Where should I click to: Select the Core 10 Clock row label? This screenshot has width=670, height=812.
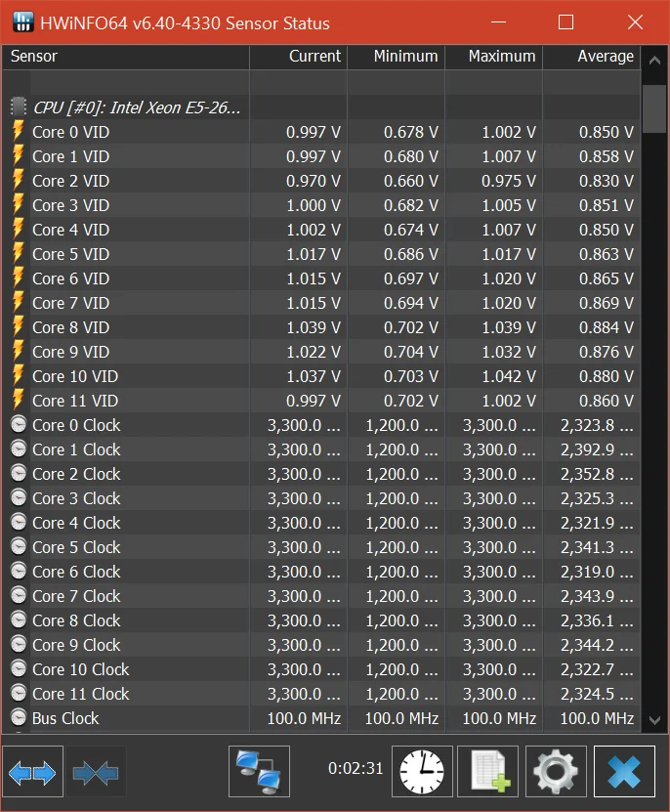pos(81,669)
